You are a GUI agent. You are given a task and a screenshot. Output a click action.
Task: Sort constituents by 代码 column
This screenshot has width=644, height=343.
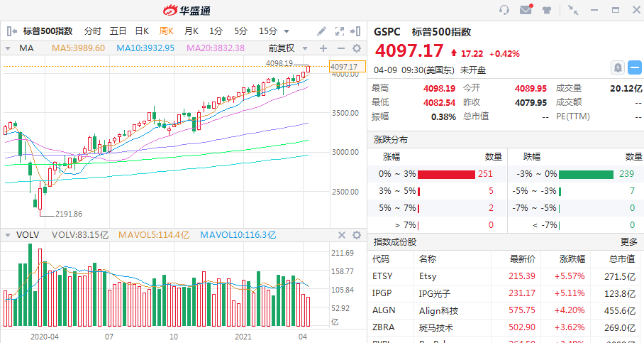381,259
